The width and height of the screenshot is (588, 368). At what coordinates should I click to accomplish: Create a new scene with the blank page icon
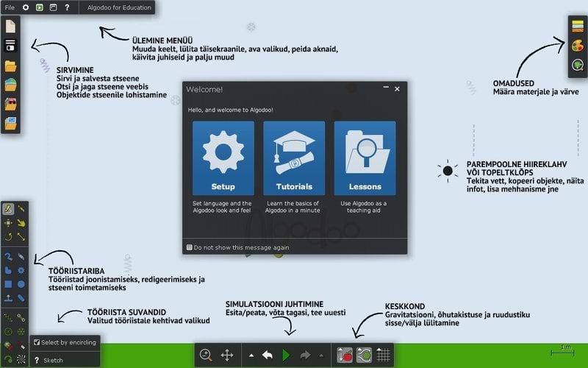click(x=10, y=26)
